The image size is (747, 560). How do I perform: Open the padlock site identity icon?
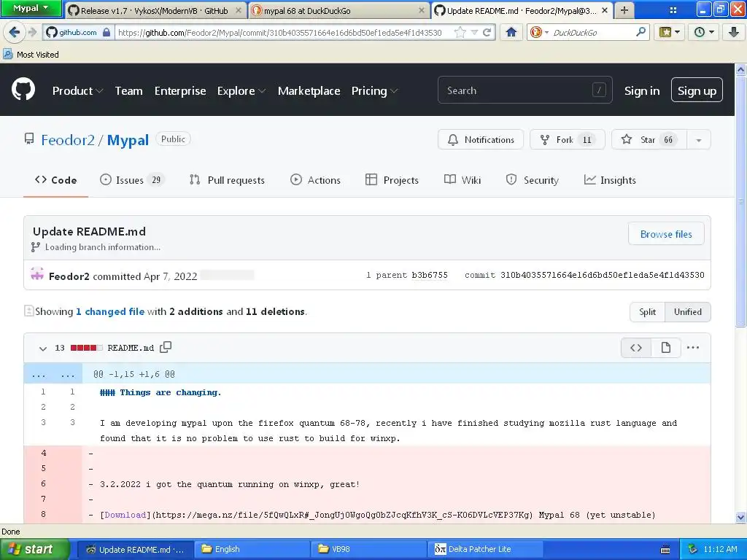click(x=107, y=32)
